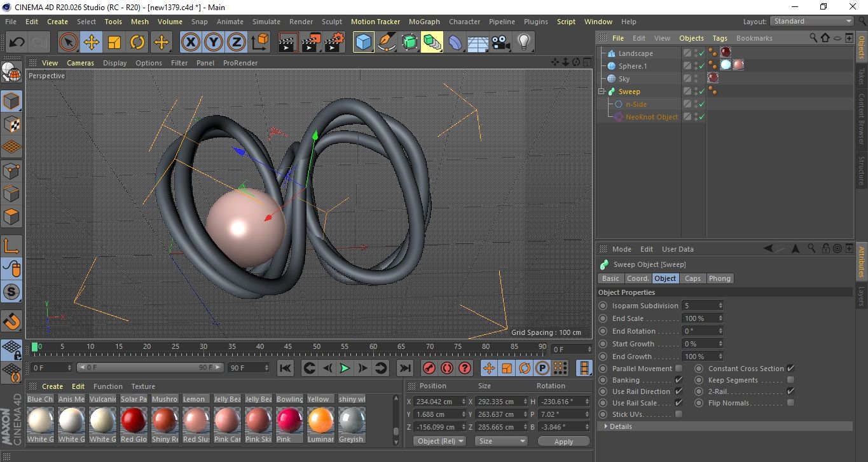Click the Enable Axis icon in left sidebar
Image resolution: width=868 pixels, height=462 pixels.
tap(12, 246)
